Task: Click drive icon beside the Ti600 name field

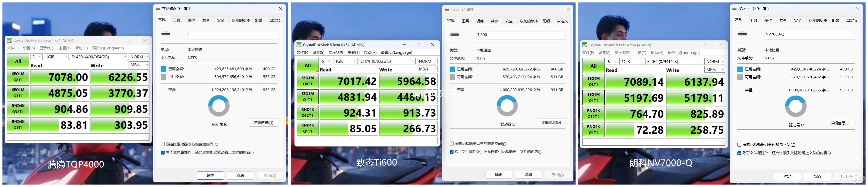Action: [x=455, y=34]
